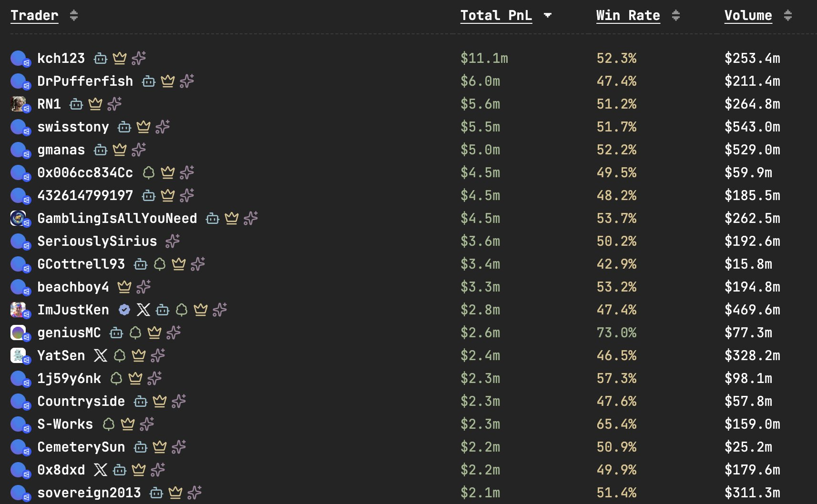This screenshot has height=504, width=817.
Task: Click the X (Twitter) icon beside ImJustKen
Action: coord(143,310)
